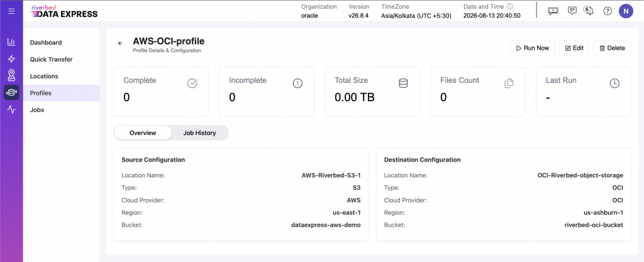This screenshot has height=262, width=644.
Task: Click the copy icon on Files Count card
Action: point(509,83)
